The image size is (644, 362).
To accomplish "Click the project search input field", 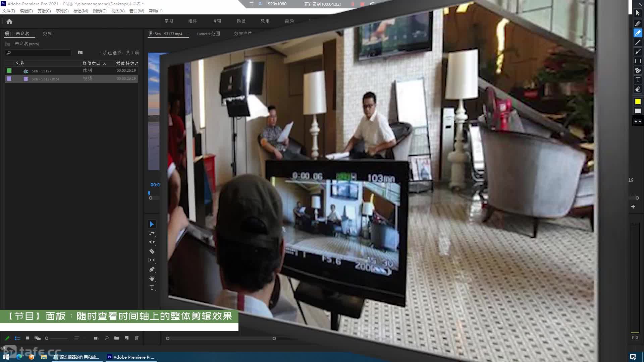I will click(38, 53).
